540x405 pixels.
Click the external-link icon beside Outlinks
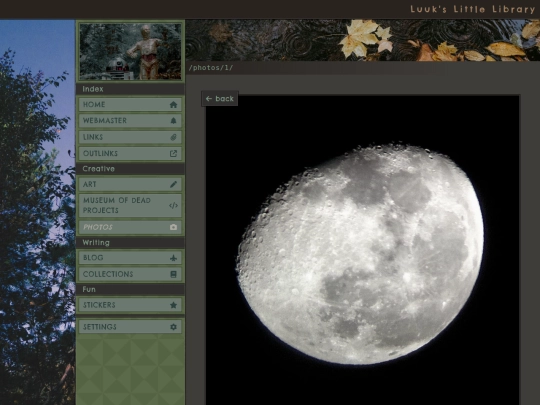pyautogui.click(x=173, y=154)
